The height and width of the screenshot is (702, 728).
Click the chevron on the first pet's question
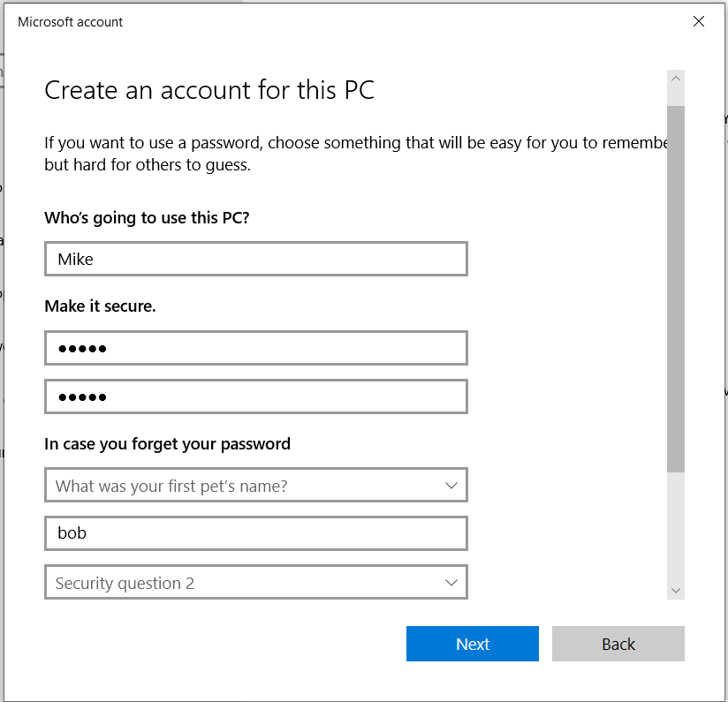coord(451,486)
